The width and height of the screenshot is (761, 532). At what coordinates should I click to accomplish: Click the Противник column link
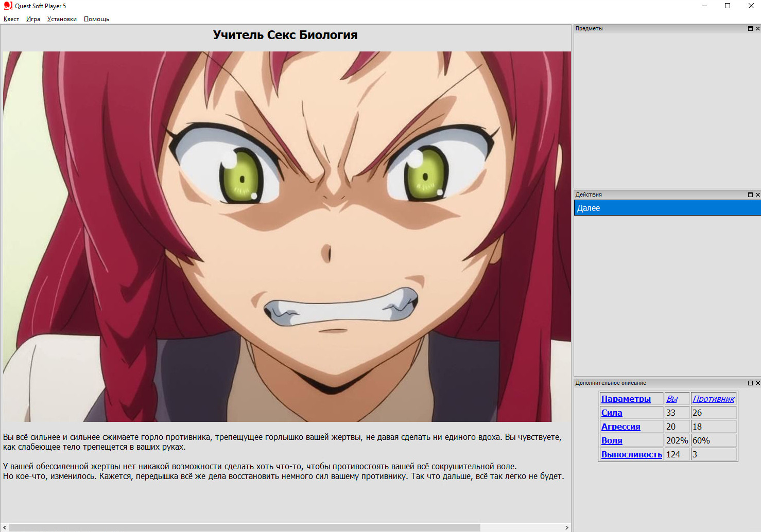(x=714, y=399)
